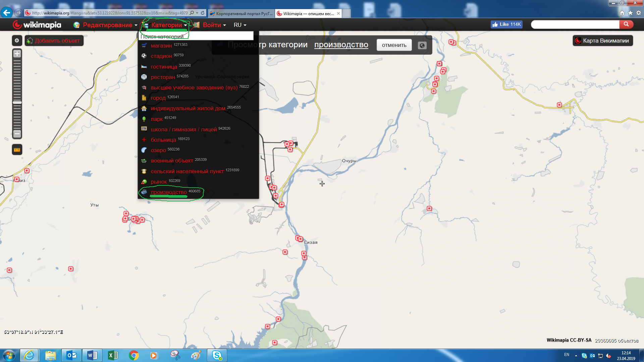The image size is (644, 362).
Task: Click the browser home icon
Action: pyautogui.click(x=622, y=13)
